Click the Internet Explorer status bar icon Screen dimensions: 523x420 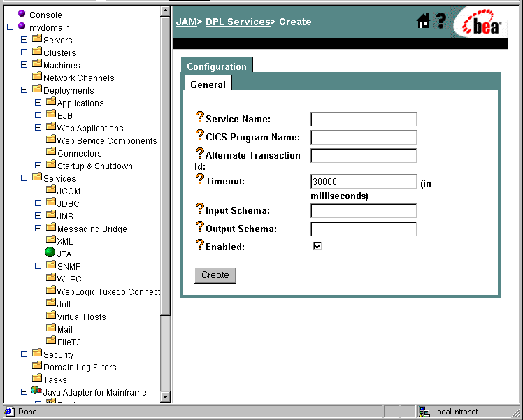9,412
